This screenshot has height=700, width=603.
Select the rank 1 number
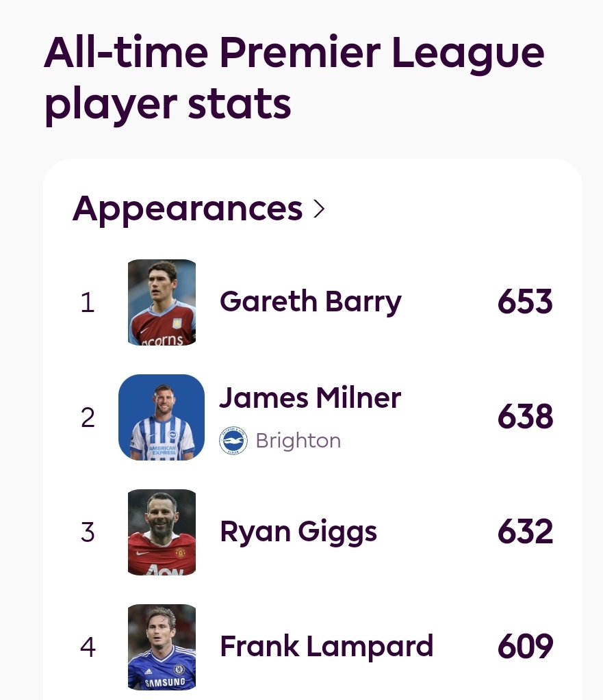click(x=88, y=302)
